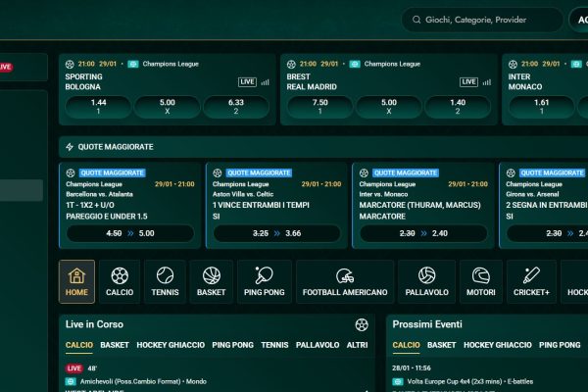Open Volta Europe Cup 4x4 league link
Image resolution: width=588 pixels, height=392 pixels.
[469, 381]
